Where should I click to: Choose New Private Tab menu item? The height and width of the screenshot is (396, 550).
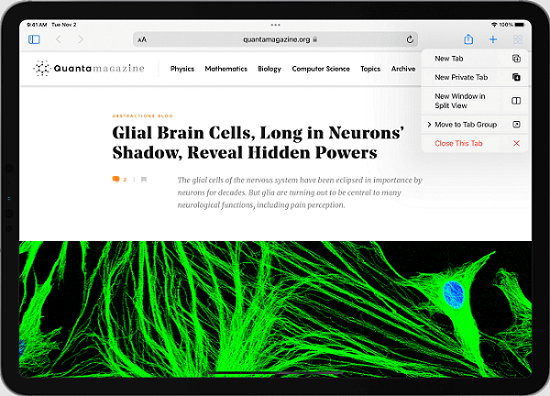pos(475,77)
